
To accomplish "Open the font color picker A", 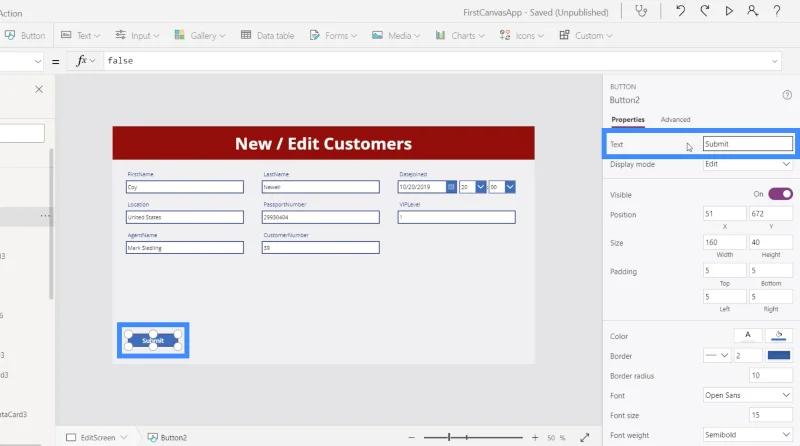I will point(747,335).
